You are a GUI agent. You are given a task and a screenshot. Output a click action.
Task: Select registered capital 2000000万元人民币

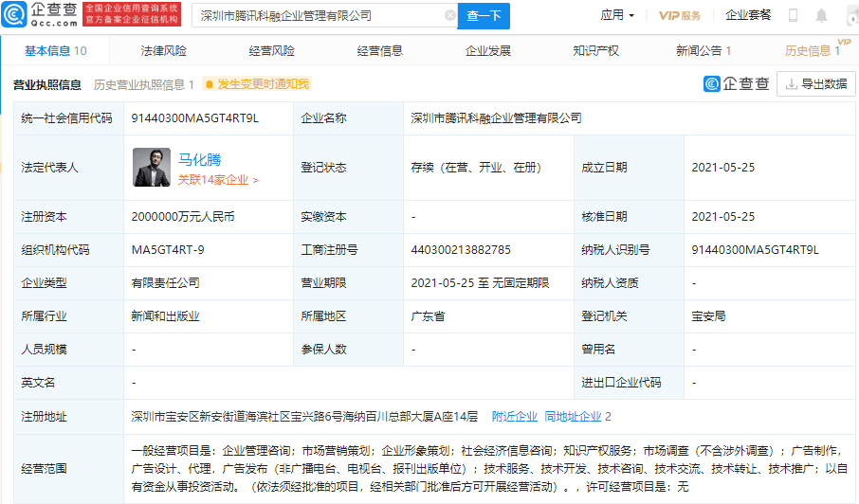(x=183, y=217)
